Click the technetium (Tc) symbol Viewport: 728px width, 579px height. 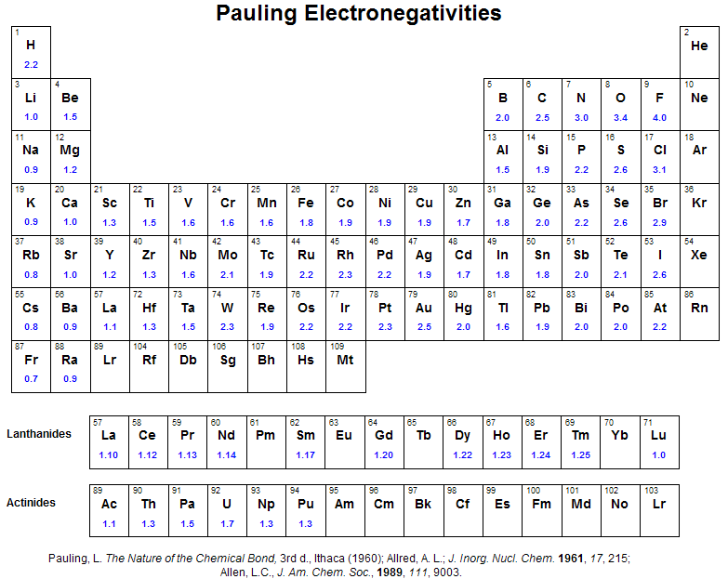(267, 255)
